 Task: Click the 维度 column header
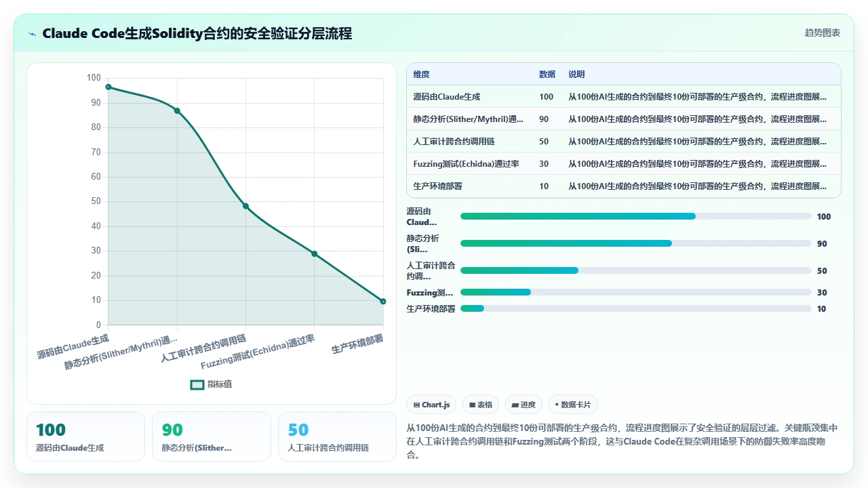pyautogui.click(x=421, y=75)
